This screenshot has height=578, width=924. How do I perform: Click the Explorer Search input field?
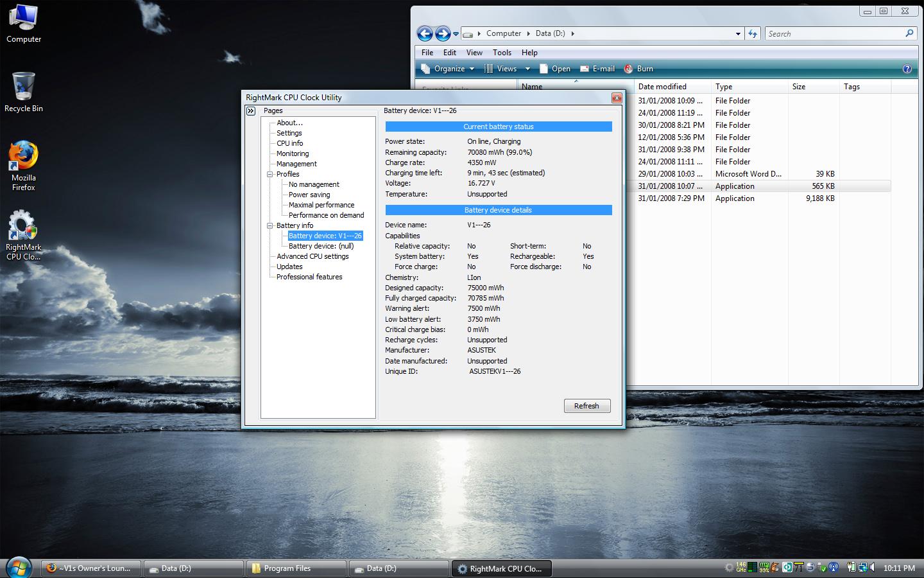[834, 33]
